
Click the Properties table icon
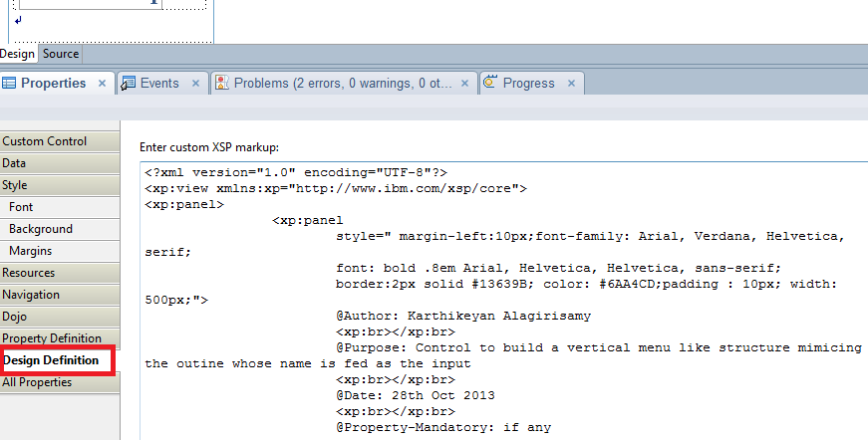(9, 83)
